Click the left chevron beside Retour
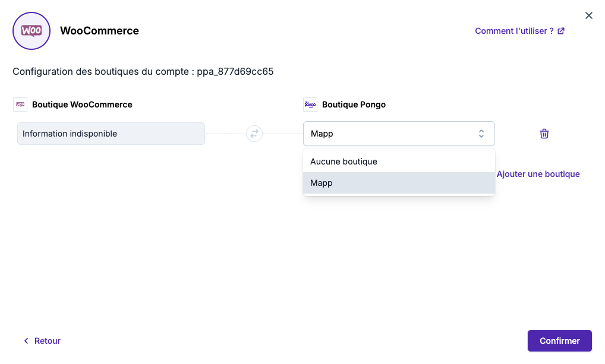The image size is (605, 364). click(26, 341)
